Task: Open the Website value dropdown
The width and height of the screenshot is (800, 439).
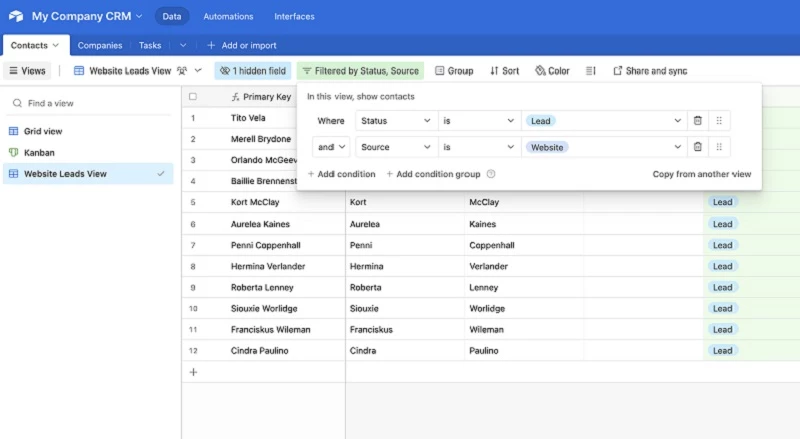Action: [x=604, y=147]
